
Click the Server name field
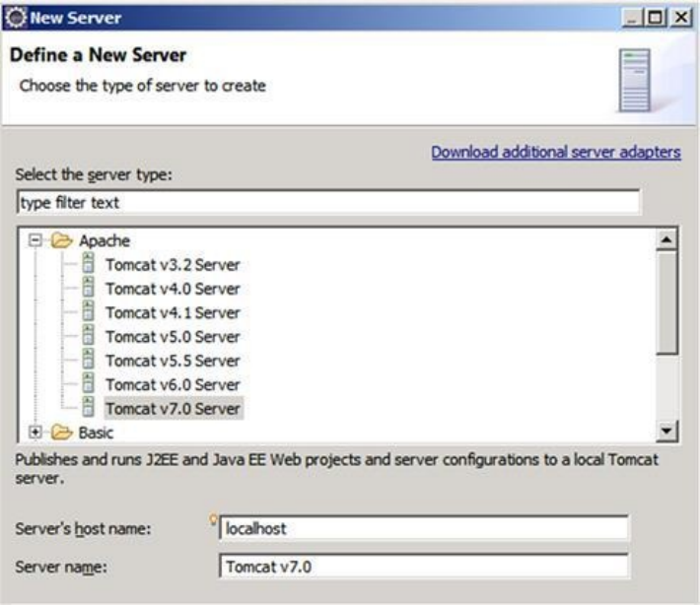(x=424, y=567)
